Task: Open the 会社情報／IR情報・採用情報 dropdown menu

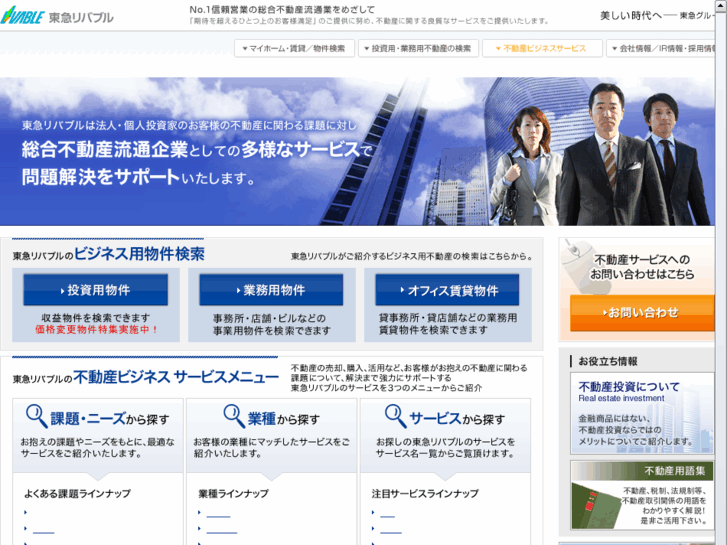Action: tap(660, 48)
